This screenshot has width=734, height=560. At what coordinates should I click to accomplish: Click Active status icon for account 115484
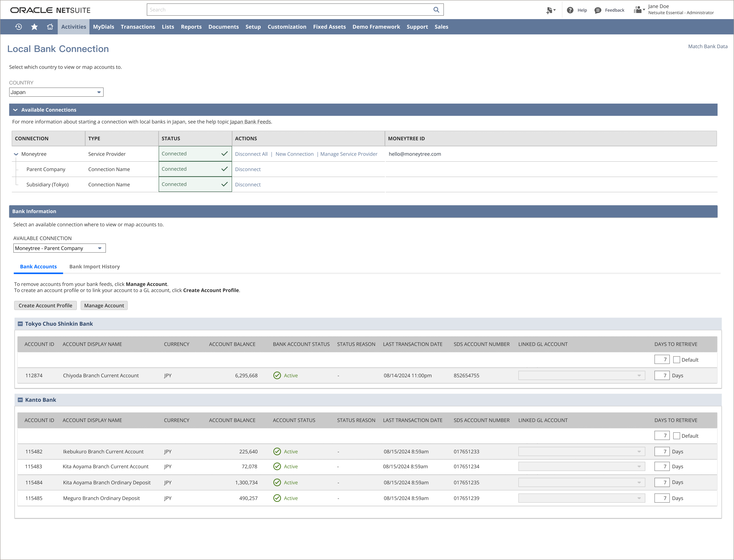pos(277,482)
